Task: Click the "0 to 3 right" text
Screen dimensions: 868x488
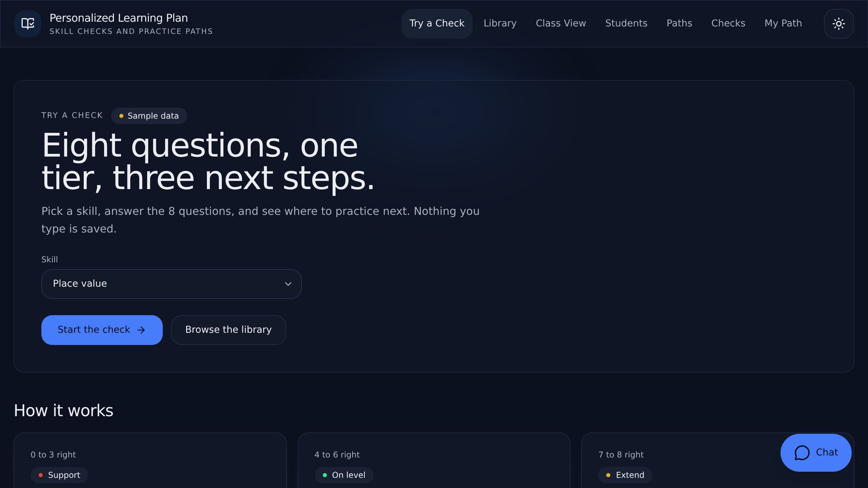Action: (53, 454)
